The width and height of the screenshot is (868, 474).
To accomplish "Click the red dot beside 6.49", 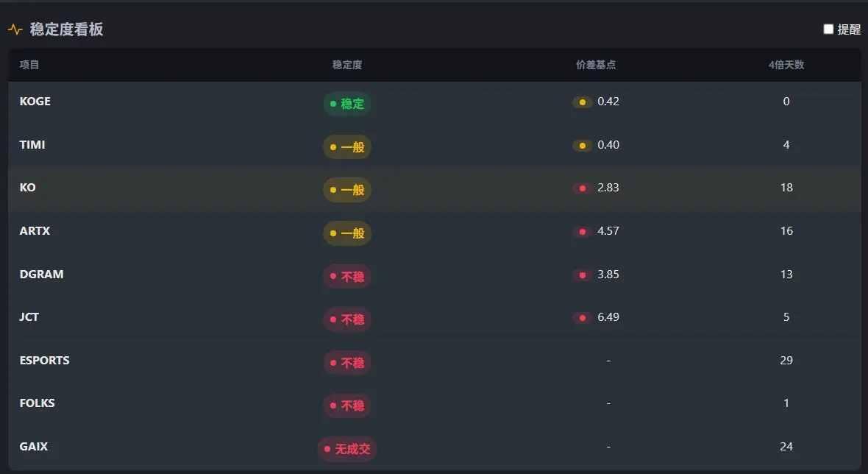I will point(583,318).
